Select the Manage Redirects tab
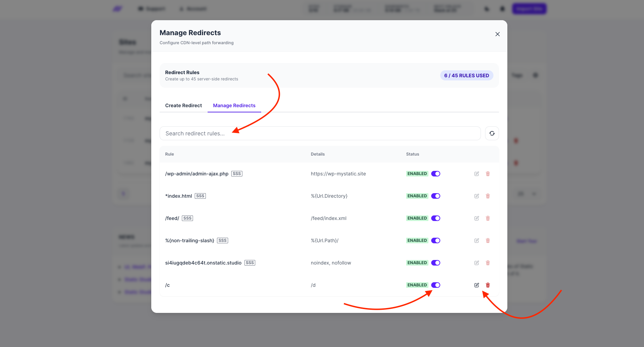 pyautogui.click(x=234, y=105)
